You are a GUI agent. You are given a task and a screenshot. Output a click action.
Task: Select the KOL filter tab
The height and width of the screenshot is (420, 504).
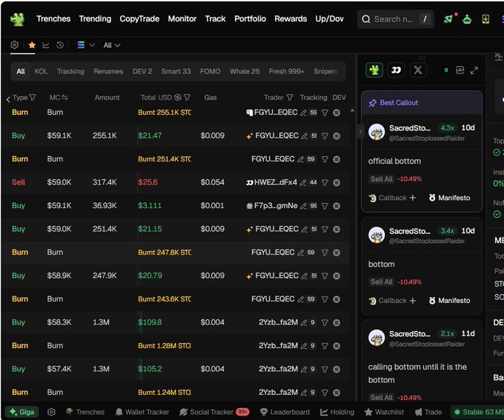[x=41, y=71]
